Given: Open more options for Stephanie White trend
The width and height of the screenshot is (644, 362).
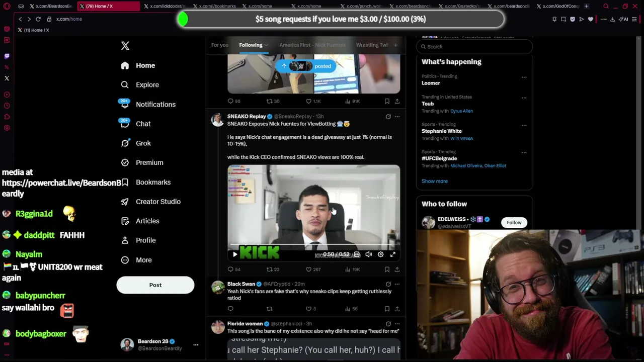Looking at the screenshot, I should [524, 125].
